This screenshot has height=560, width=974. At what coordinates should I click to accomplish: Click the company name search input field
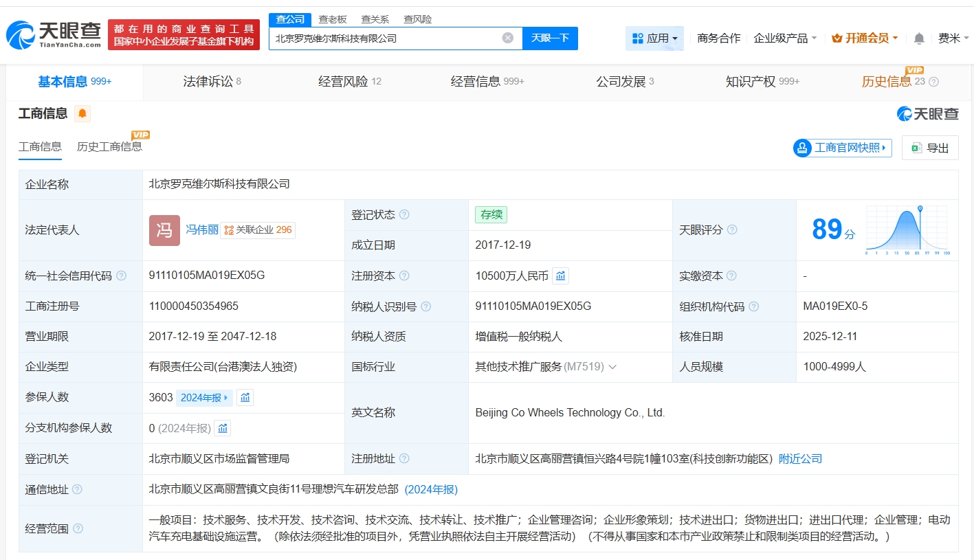(x=385, y=38)
